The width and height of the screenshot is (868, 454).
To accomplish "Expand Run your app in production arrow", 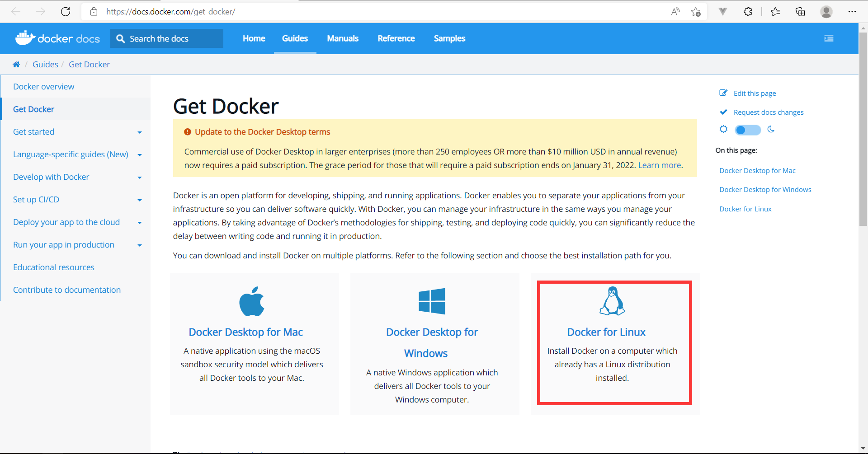I will pos(140,245).
